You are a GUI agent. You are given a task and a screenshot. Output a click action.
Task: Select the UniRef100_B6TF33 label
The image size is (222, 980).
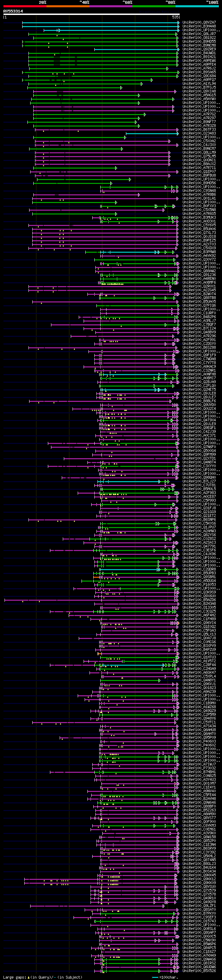coord(199,130)
